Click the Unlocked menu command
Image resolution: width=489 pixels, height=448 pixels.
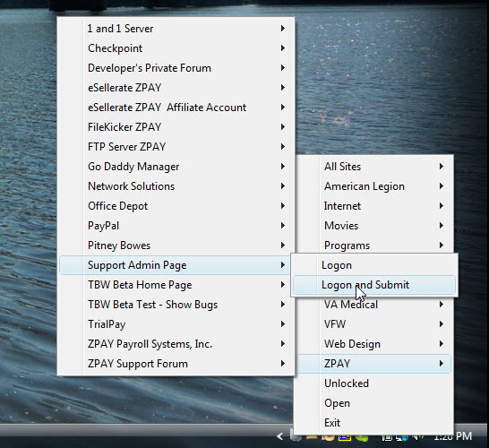pos(373,383)
